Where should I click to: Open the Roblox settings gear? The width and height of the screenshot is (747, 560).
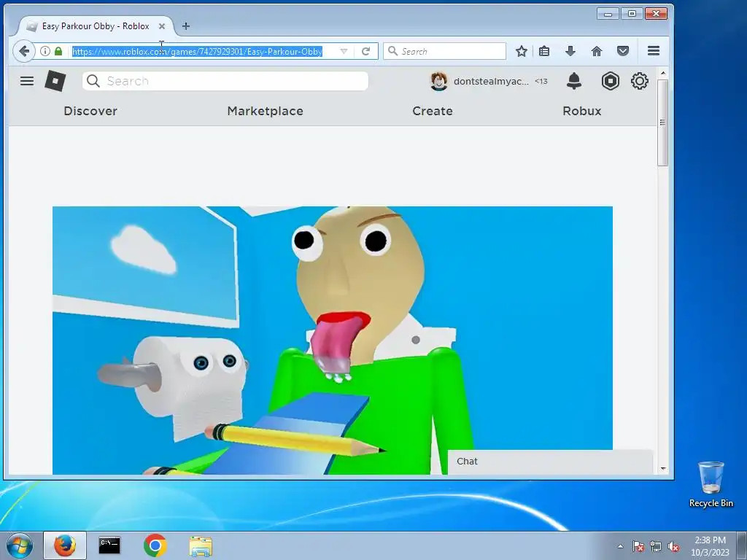click(x=639, y=81)
